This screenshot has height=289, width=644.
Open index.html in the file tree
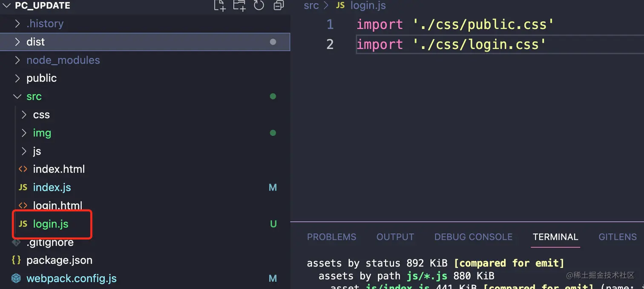(x=59, y=169)
